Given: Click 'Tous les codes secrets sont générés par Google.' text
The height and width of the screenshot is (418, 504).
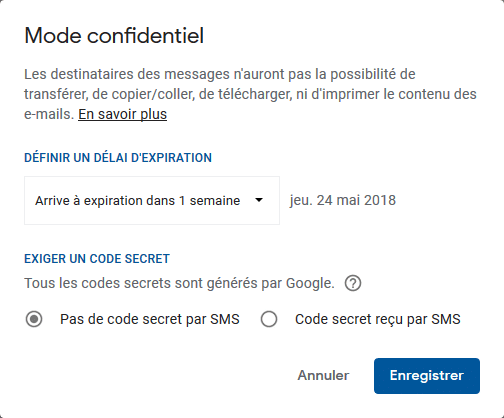Looking at the screenshot, I should click(x=179, y=283).
